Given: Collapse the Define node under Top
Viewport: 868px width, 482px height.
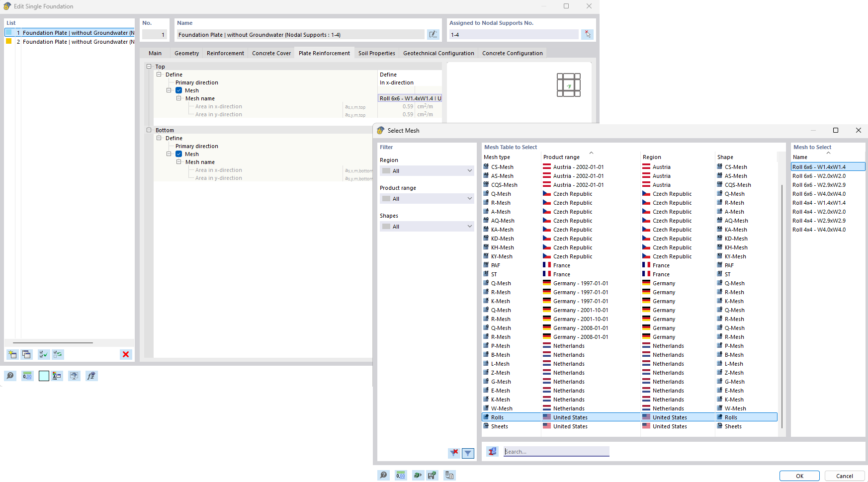Looking at the screenshot, I should 159,75.
